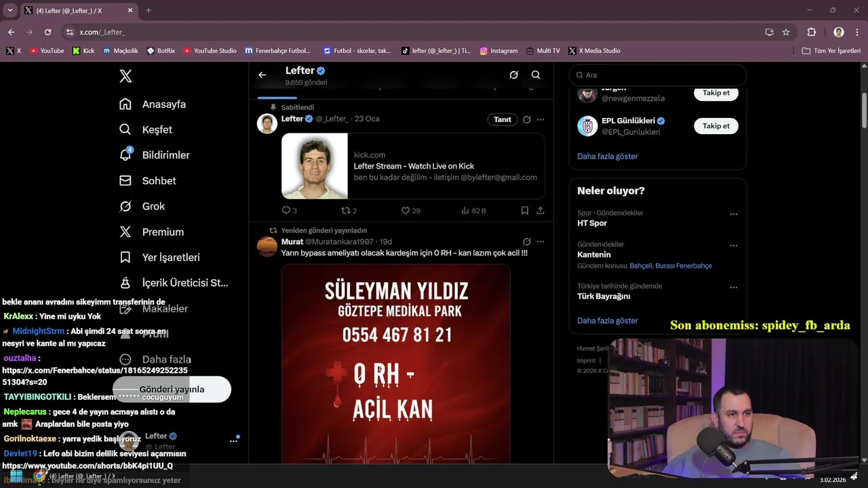Click the search icon in profile header

coord(536,75)
